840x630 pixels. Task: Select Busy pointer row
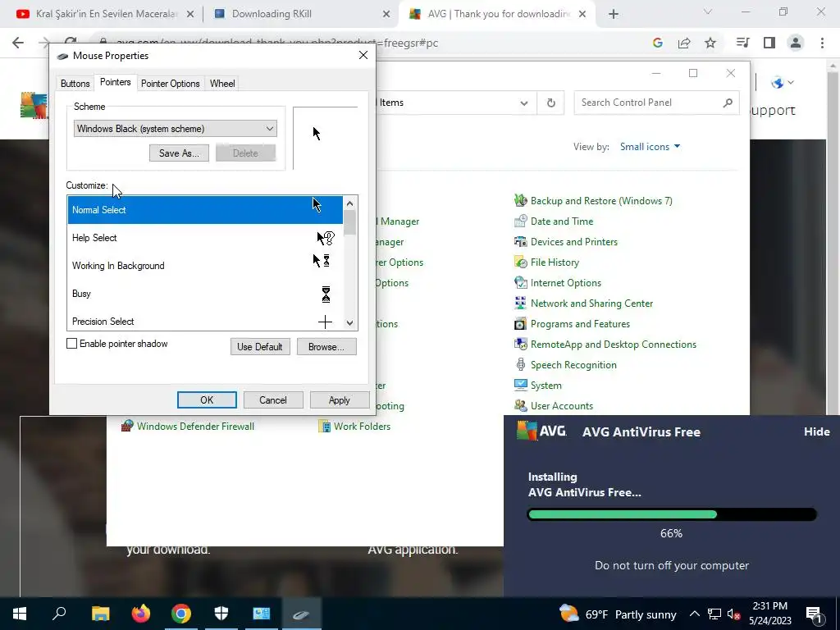point(205,294)
